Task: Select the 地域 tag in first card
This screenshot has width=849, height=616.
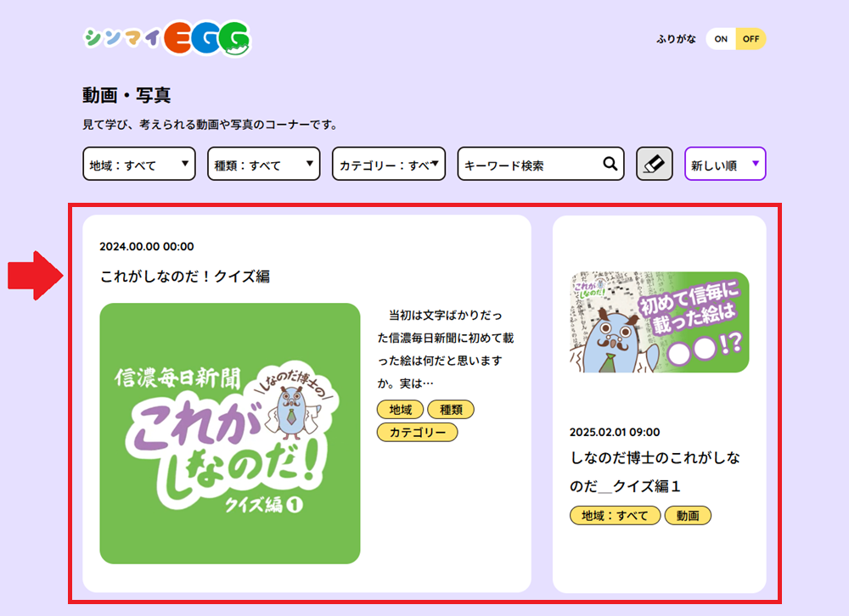Action: 400,410
